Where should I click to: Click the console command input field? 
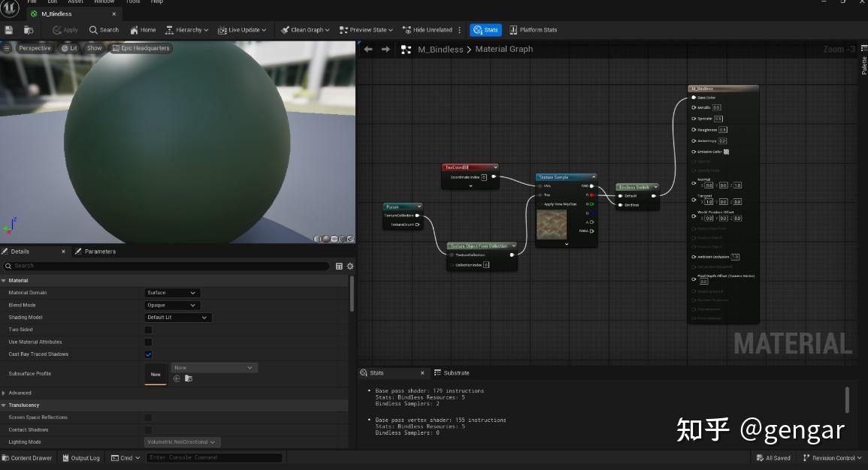(x=214, y=458)
